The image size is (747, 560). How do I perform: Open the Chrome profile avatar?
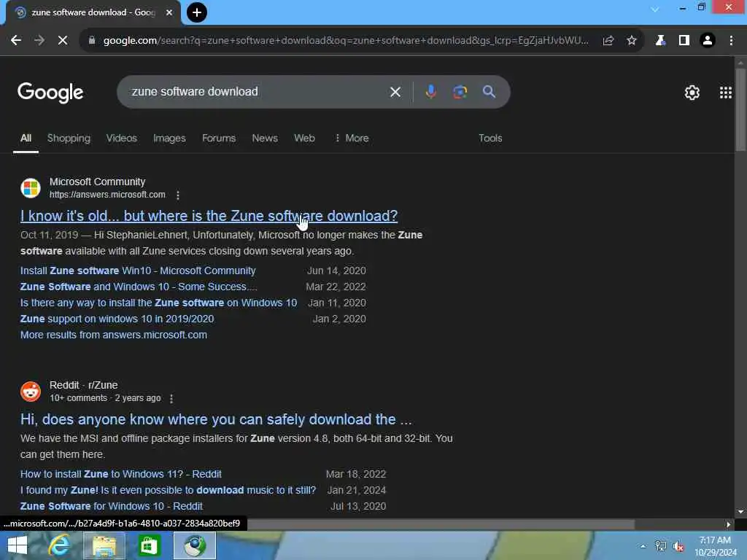point(708,41)
